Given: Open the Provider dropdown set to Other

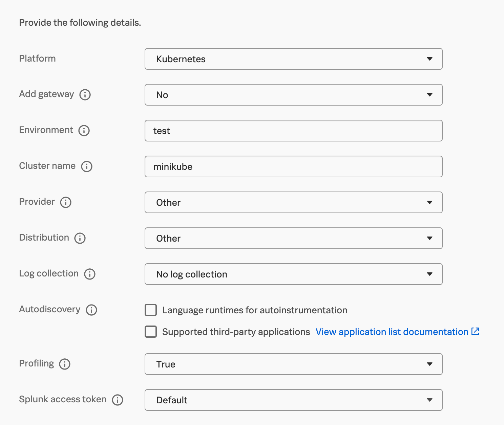Looking at the screenshot, I should [294, 202].
